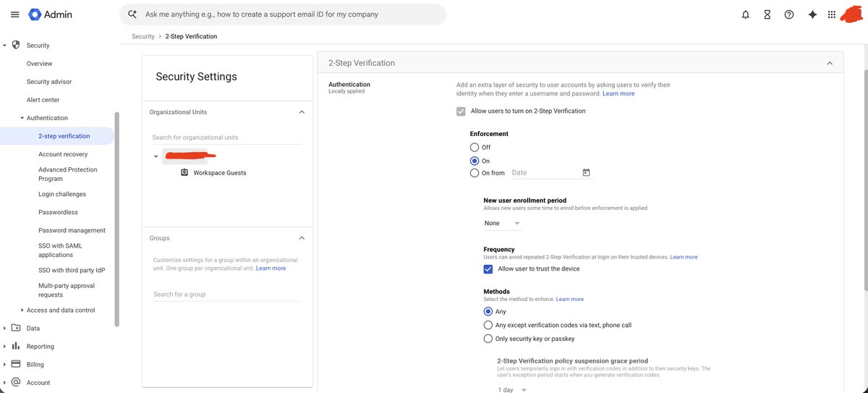The width and height of the screenshot is (868, 393).
Task: Open the Google apps grid
Action: [832, 14]
